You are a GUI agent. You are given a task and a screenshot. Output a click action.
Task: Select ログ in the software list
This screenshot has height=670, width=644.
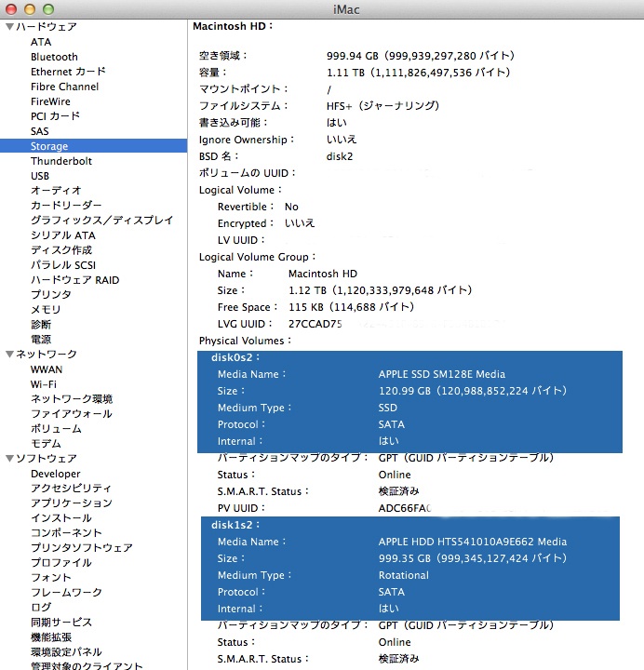click(x=41, y=607)
